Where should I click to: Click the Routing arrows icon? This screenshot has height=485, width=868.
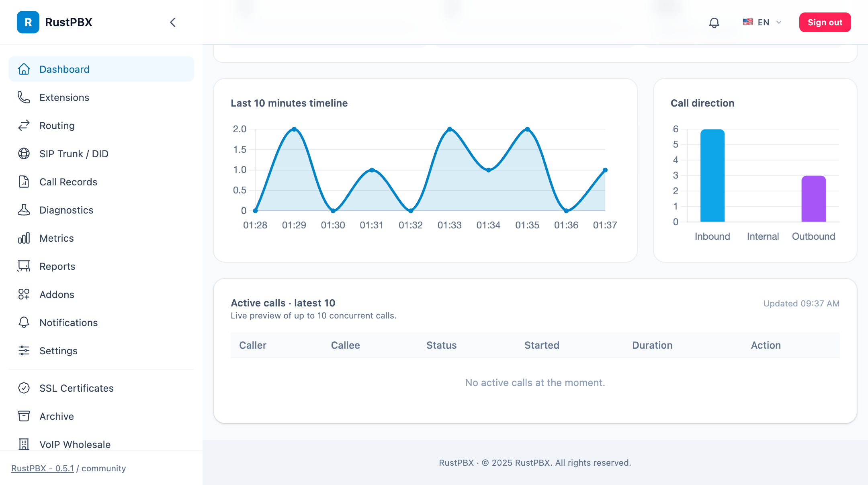(x=24, y=125)
